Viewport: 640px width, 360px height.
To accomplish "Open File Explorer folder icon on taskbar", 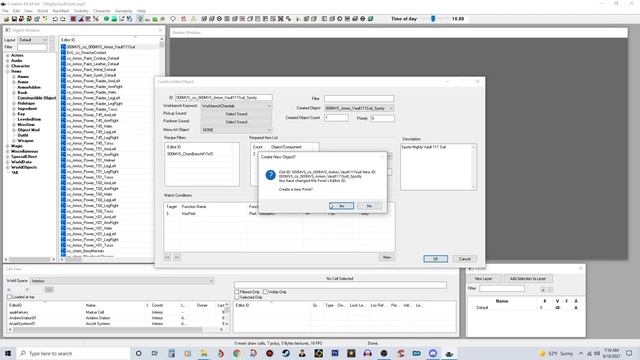I will tap(204, 353).
